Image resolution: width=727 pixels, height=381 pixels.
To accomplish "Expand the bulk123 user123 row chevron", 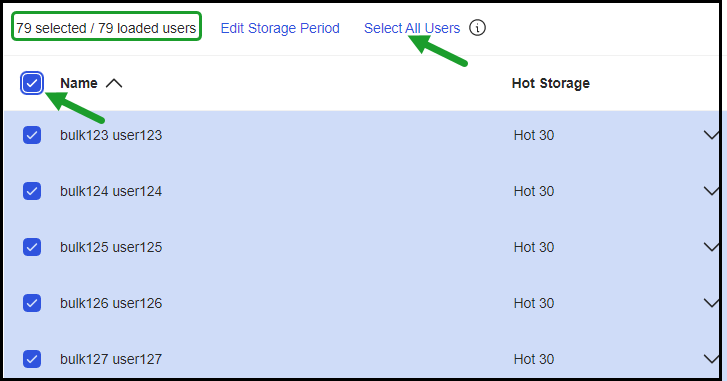I will tap(711, 135).
